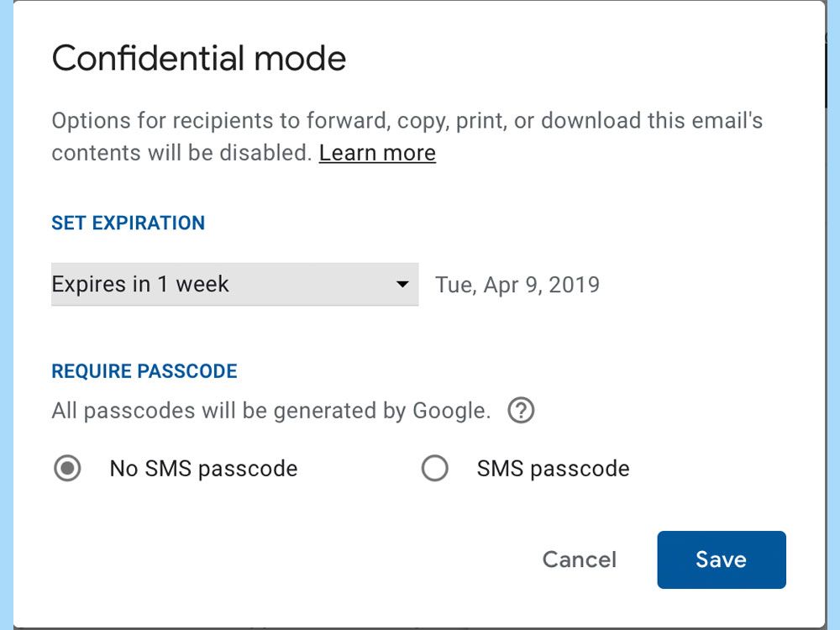Toggle passcode requirement to SMS passcode
This screenshot has width=840, height=630.
click(434, 468)
